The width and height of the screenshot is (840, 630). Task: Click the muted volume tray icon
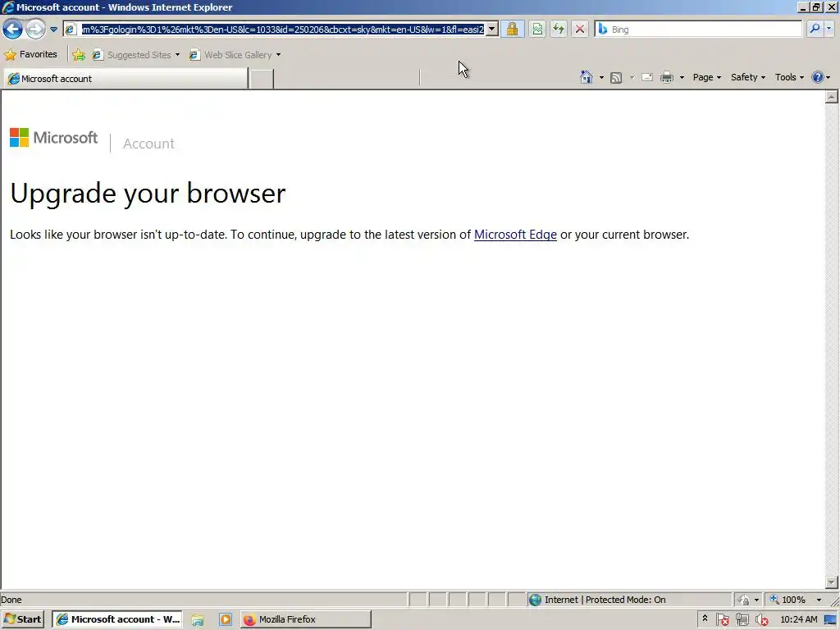pos(761,619)
